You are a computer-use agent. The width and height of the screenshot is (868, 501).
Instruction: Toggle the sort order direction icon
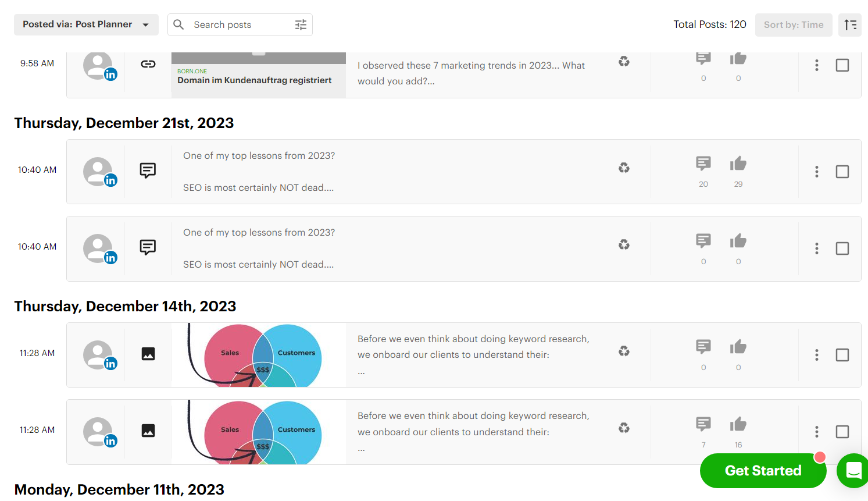[x=850, y=25]
